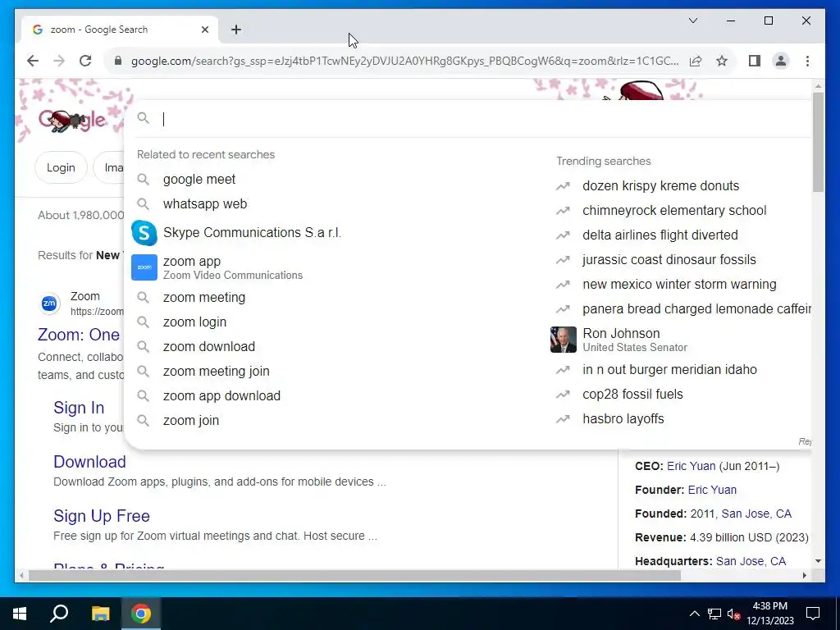
Task: Click the padlock site info icon
Action: (118, 61)
